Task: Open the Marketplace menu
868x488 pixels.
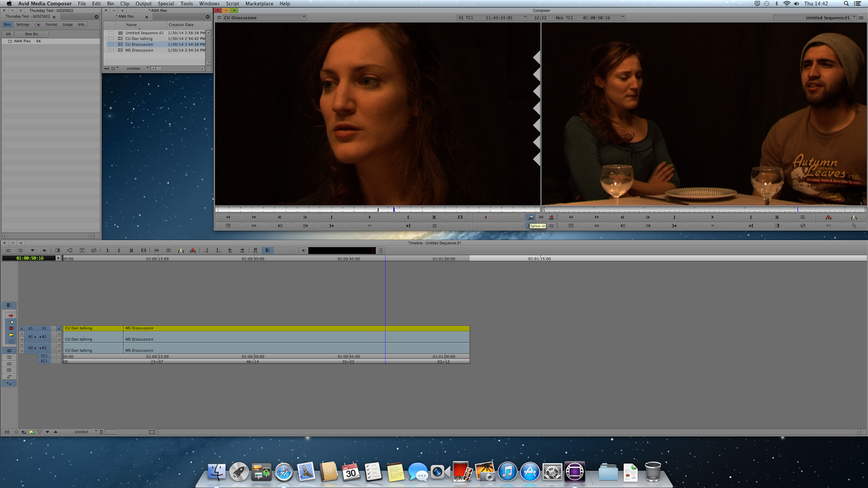Action: click(x=259, y=3)
